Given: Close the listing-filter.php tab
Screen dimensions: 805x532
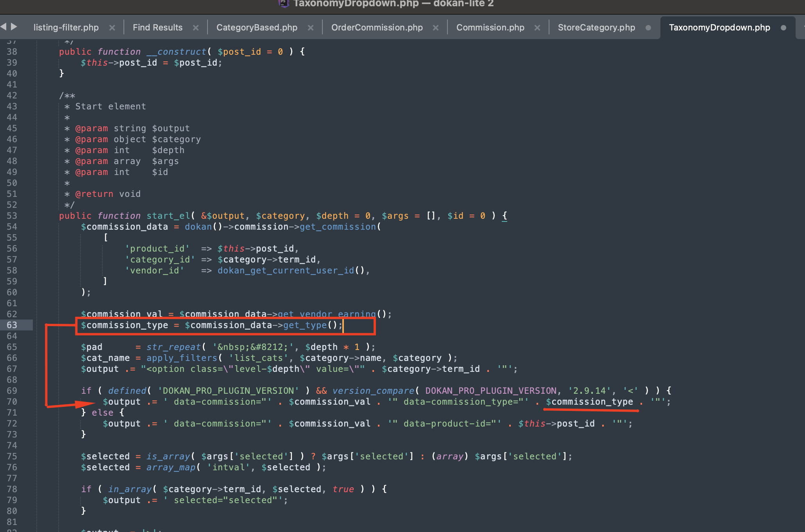Looking at the screenshot, I should coord(112,28).
